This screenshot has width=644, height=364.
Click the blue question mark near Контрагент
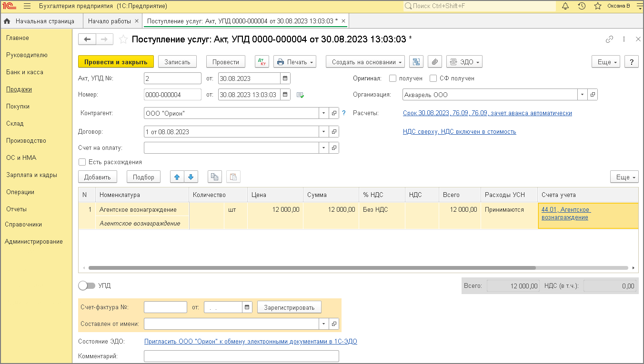[x=344, y=113]
